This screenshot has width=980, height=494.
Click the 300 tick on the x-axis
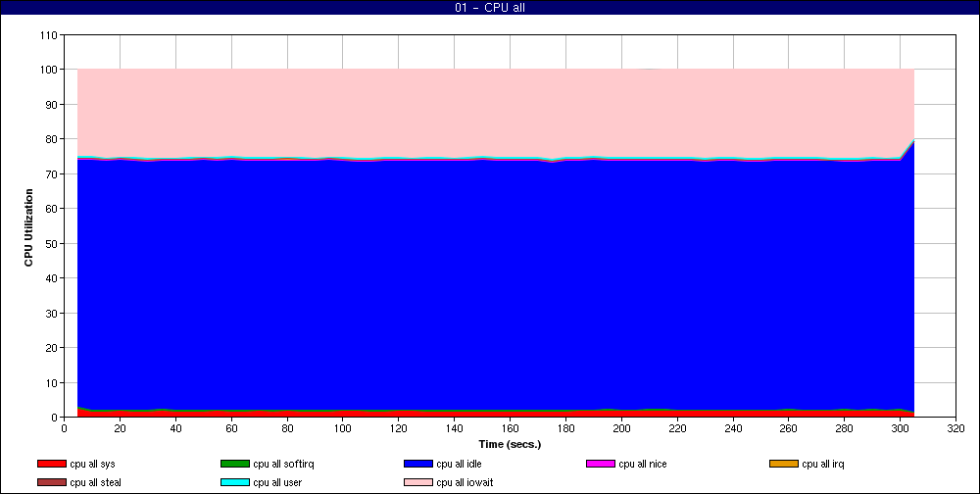tap(900, 428)
